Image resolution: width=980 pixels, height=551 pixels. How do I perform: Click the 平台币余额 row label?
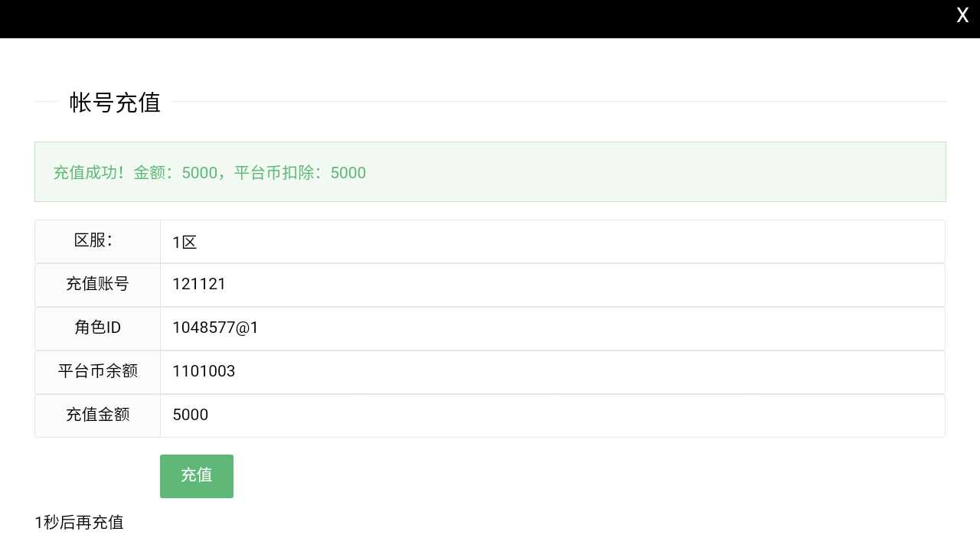tap(97, 372)
